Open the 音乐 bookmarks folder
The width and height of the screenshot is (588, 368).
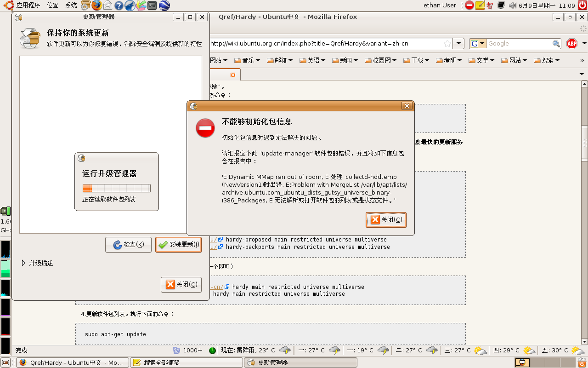(x=247, y=60)
